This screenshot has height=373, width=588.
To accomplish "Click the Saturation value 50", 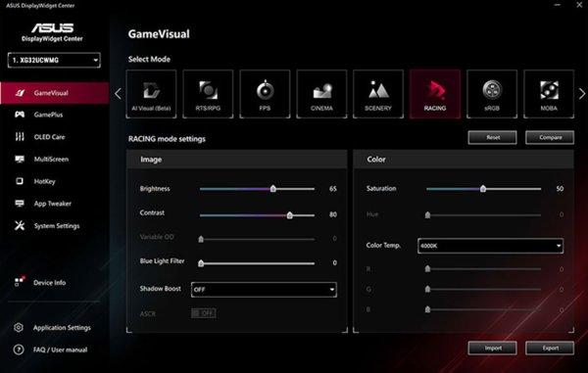I will pyautogui.click(x=560, y=188).
